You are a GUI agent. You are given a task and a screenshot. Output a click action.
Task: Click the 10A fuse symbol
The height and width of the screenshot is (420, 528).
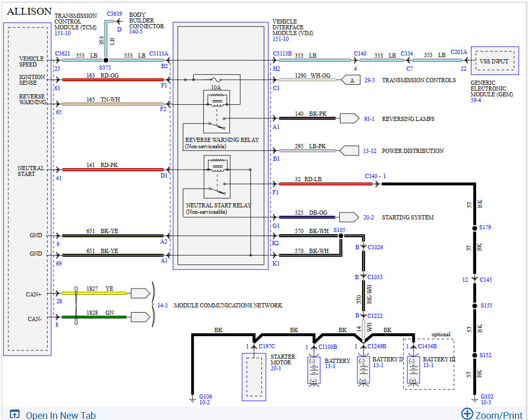(x=216, y=80)
